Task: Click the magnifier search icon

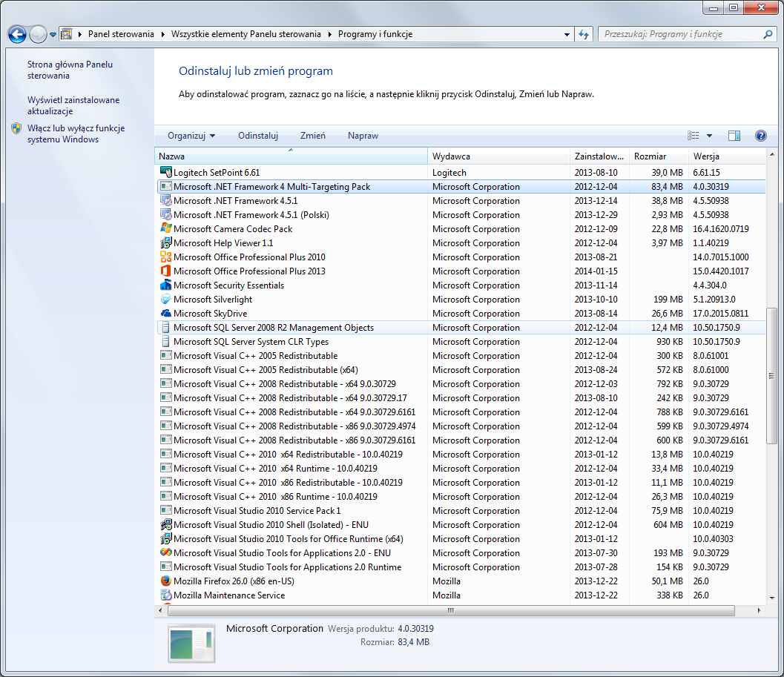Action: [x=768, y=35]
